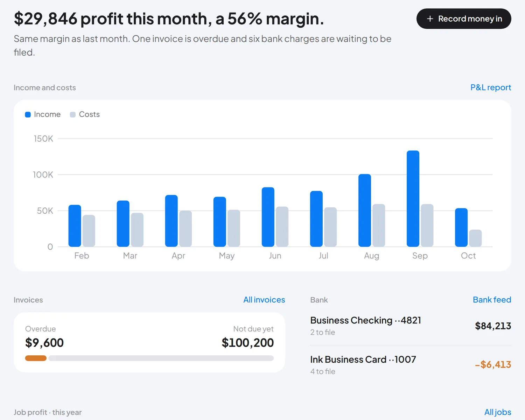Click the orange Overdue progress segment

click(36, 358)
